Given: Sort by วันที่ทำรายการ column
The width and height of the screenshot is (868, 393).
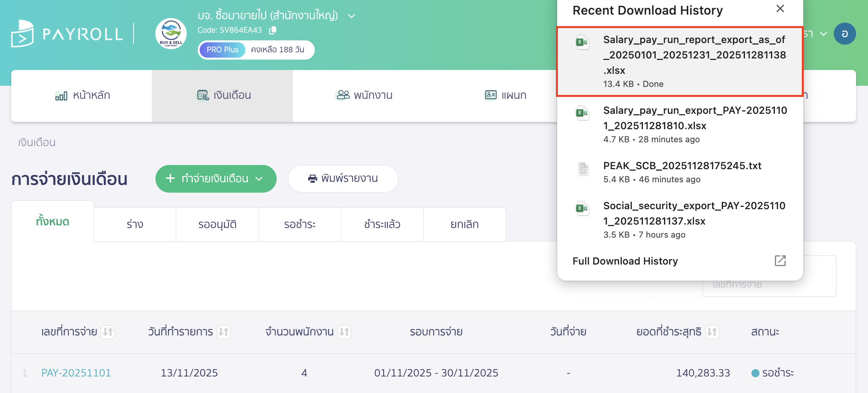Looking at the screenshot, I should pyautogui.click(x=223, y=332).
